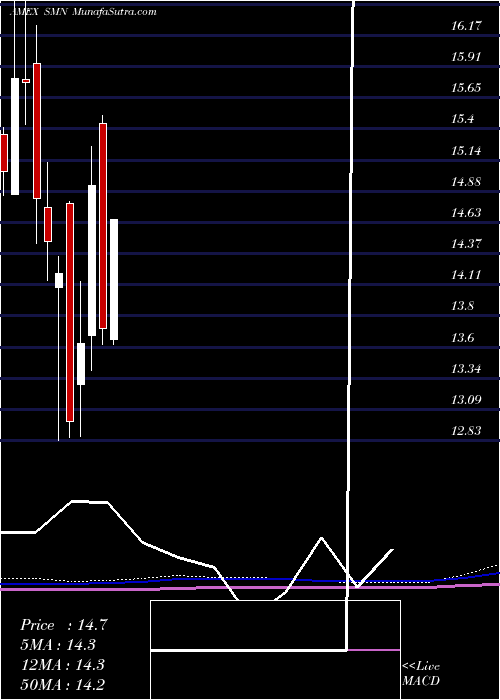Click the 13.8 price axis label
Viewport: 500px width, 700px height.
click(x=463, y=306)
